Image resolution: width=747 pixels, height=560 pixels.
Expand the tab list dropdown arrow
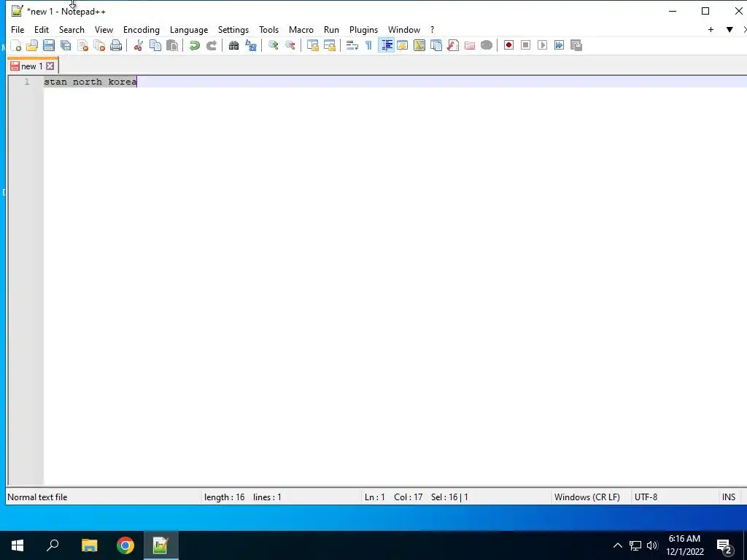(729, 29)
